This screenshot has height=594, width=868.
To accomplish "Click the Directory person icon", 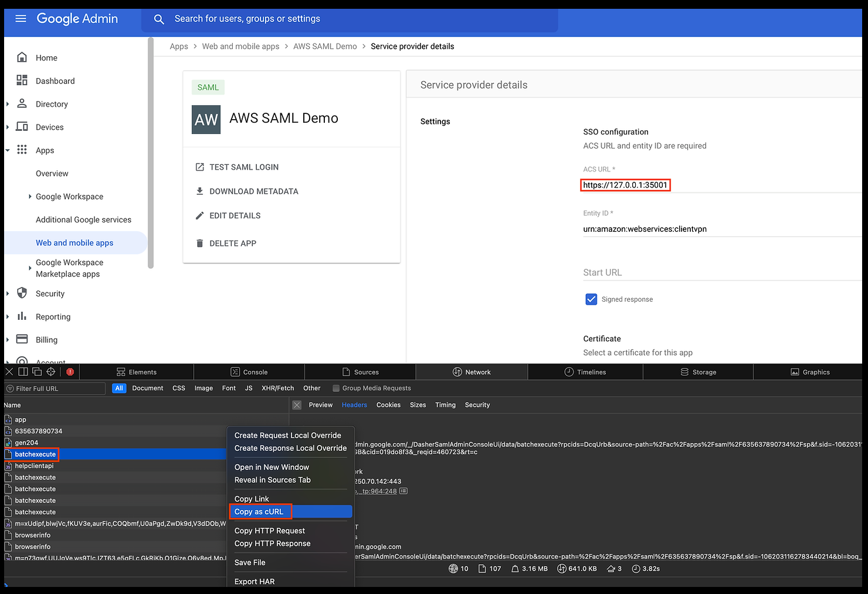I will [x=22, y=103].
